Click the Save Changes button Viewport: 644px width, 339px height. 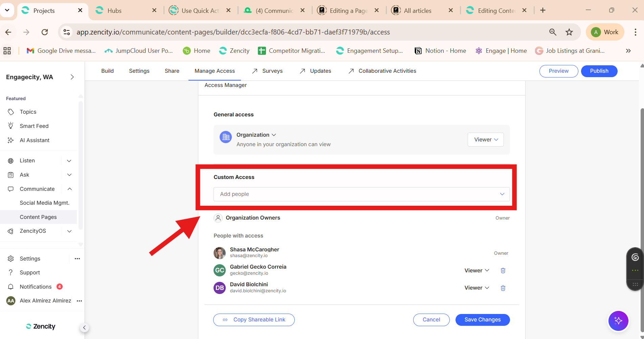[x=482, y=320]
